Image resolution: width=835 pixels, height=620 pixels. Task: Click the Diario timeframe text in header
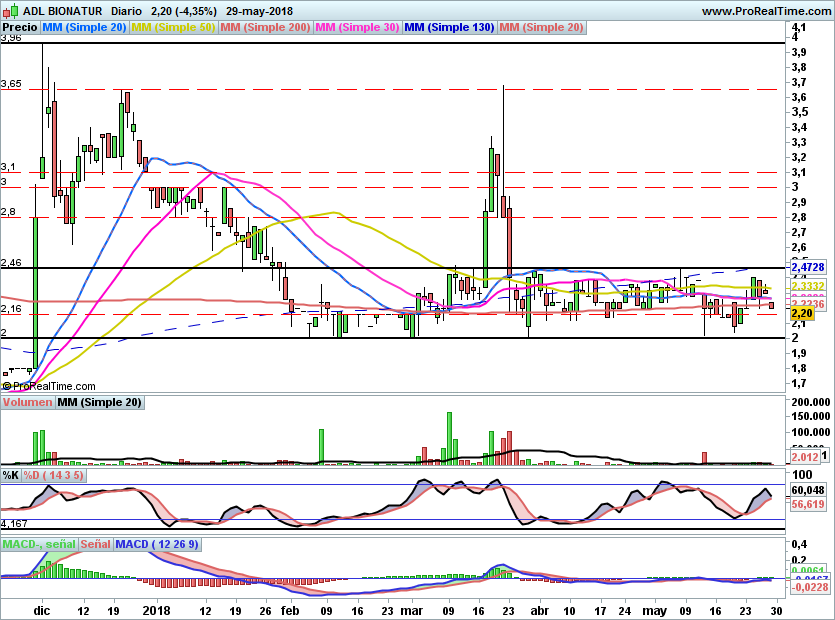click(x=127, y=11)
